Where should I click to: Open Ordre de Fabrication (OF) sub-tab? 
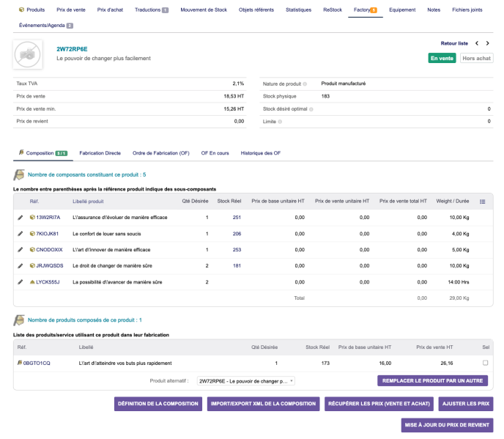(161, 153)
